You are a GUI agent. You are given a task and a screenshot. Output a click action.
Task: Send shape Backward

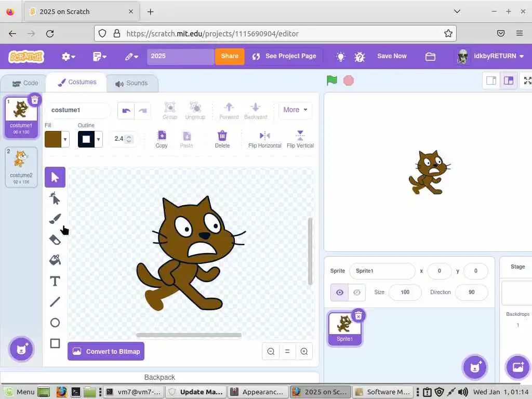coord(256,111)
